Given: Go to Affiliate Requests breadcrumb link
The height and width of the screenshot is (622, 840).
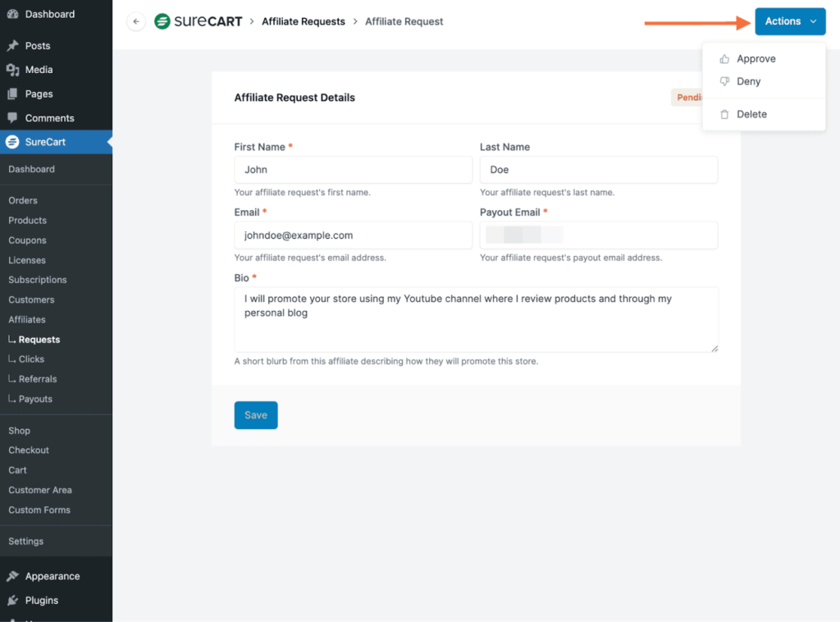Looking at the screenshot, I should [x=304, y=21].
